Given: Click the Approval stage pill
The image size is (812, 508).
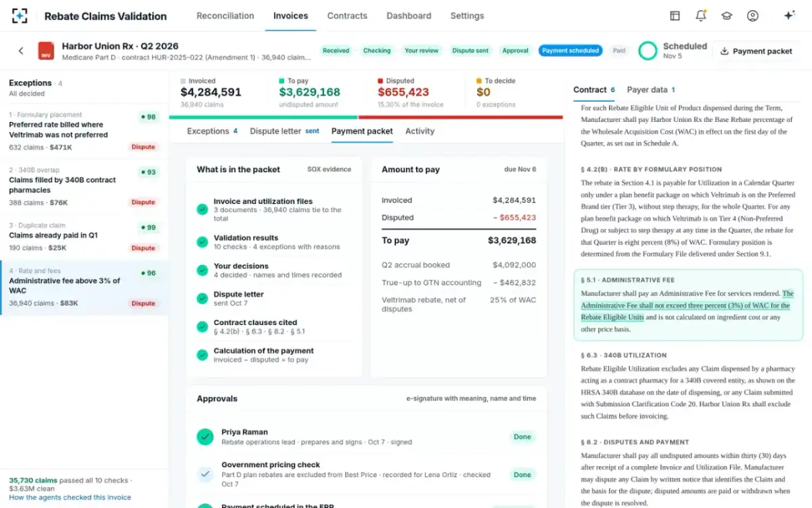Looking at the screenshot, I should [x=516, y=51].
